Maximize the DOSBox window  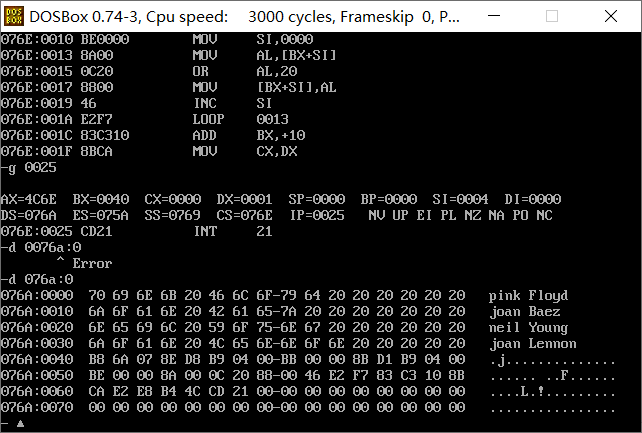point(552,16)
